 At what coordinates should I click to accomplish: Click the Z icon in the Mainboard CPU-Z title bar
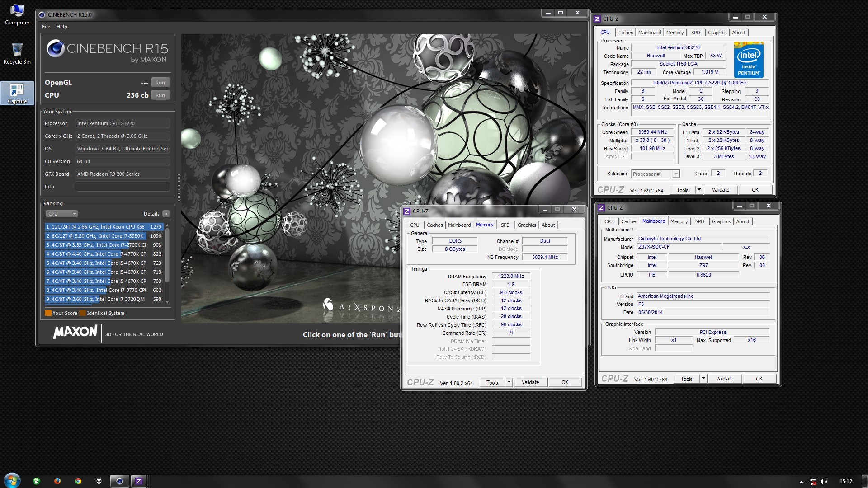click(x=601, y=207)
